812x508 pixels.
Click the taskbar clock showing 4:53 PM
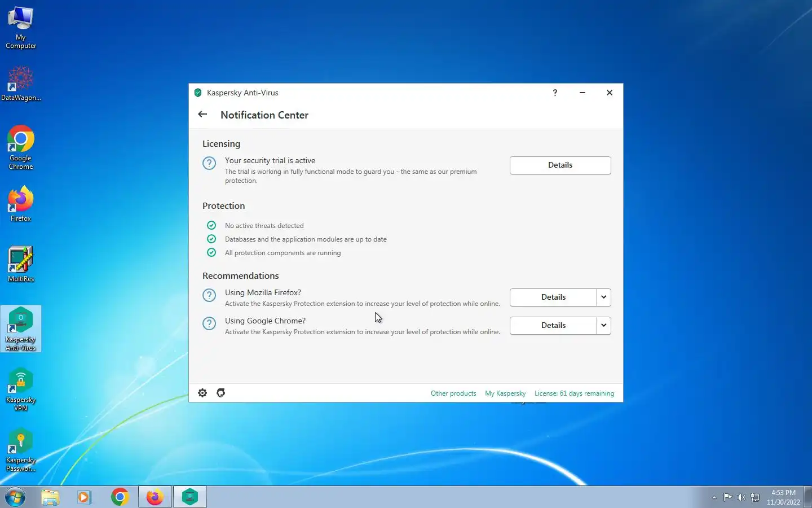pyautogui.click(x=783, y=497)
